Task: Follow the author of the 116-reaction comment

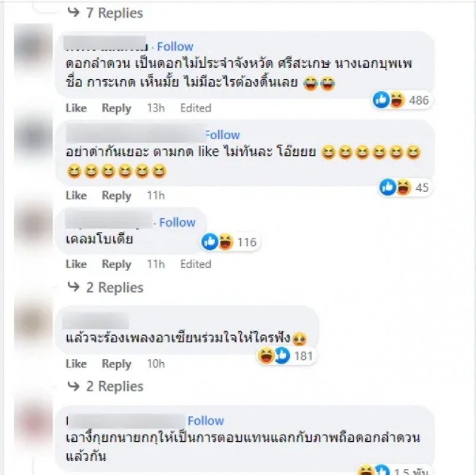Action: click(x=177, y=222)
